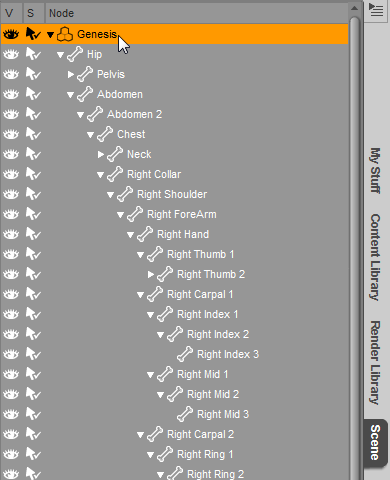
Task: Click the bone icon beside Right Index 3
Action: pos(185,354)
